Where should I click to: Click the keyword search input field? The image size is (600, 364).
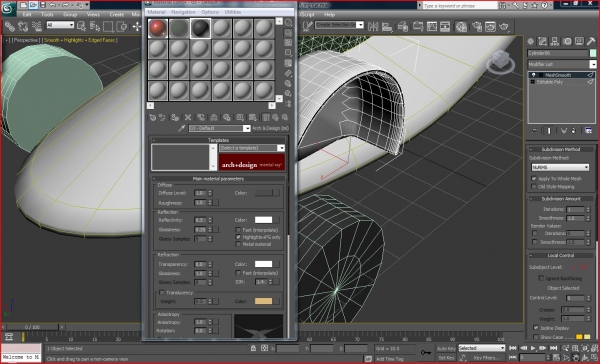pyautogui.click(x=459, y=5)
